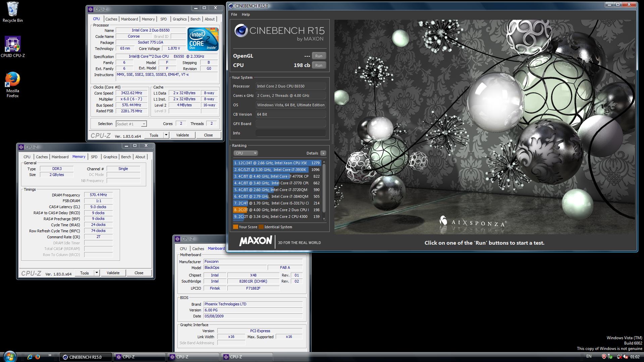Launch Firefox from the Quick Launch bar
Screen dimensions: 644x362
38,357
